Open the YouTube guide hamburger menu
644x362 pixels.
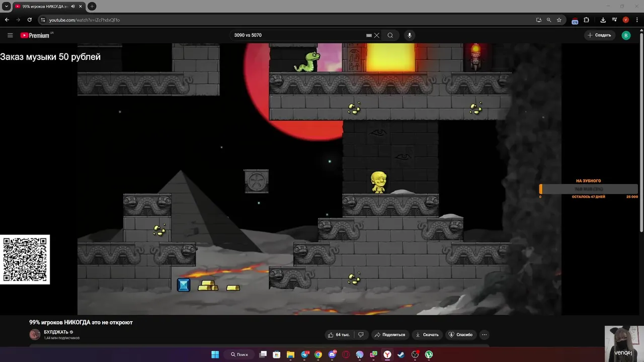pyautogui.click(x=10, y=35)
